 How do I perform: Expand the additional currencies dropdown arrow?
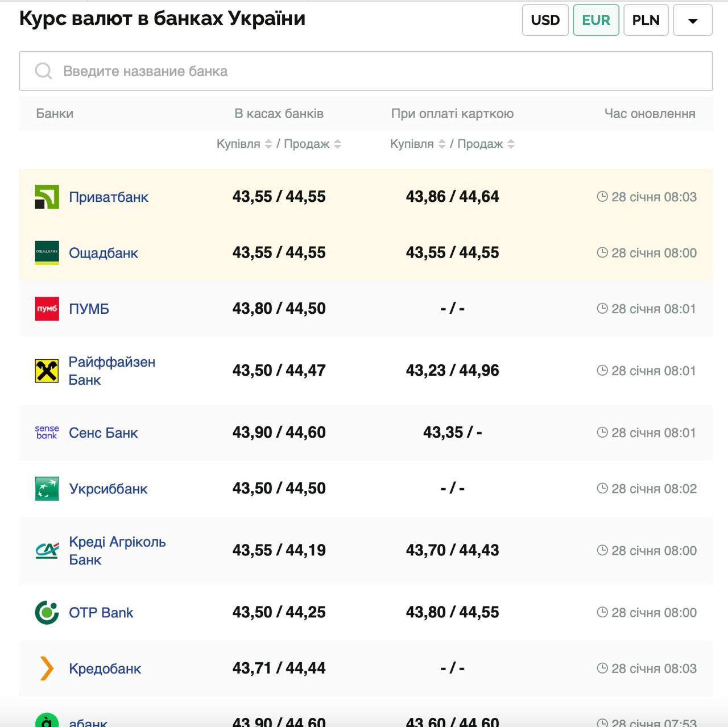[692, 20]
